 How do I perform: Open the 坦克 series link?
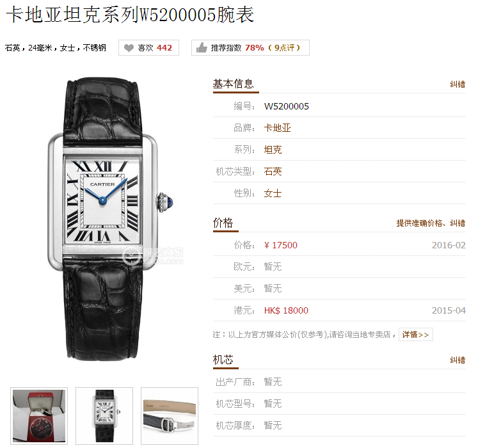[273, 150]
